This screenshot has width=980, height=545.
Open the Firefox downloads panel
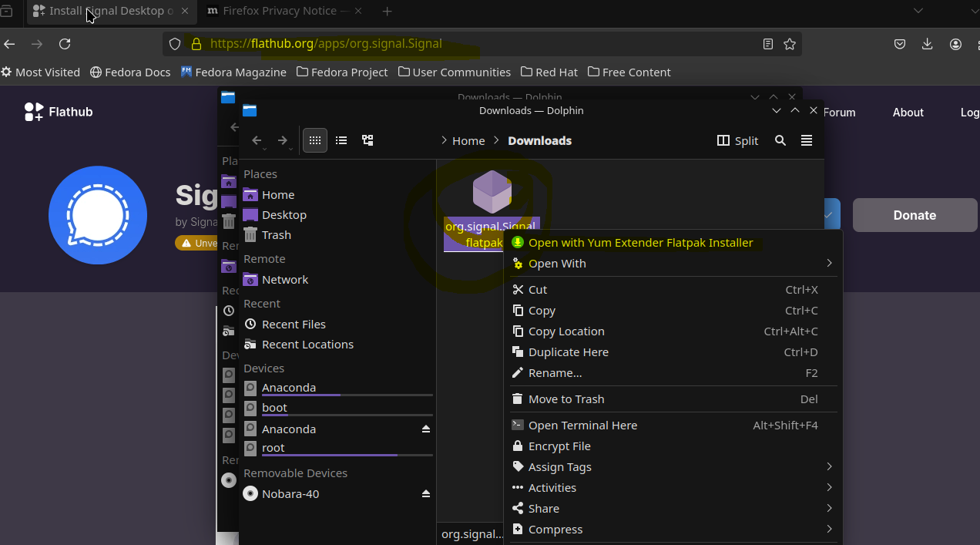[928, 44]
